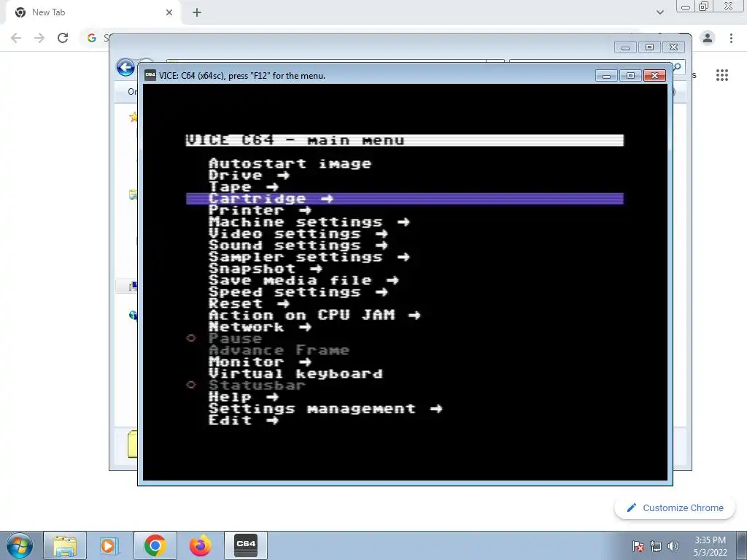Screen dimensions: 747x560
Task: Open the Printer submenu
Action: click(260, 210)
